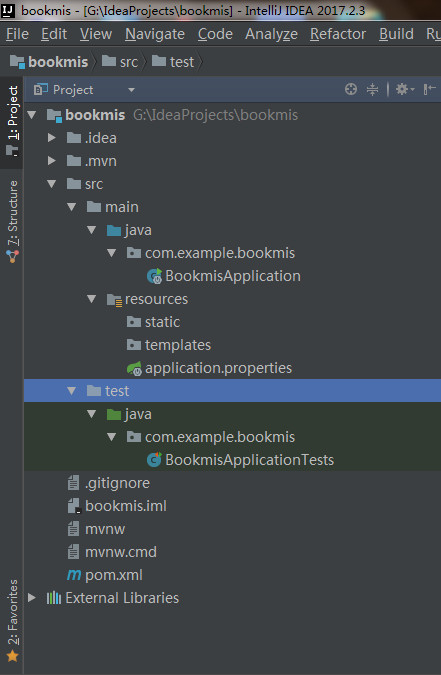Collapse the src folder arrow
The width and height of the screenshot is (441, 675).
point(52,184)
